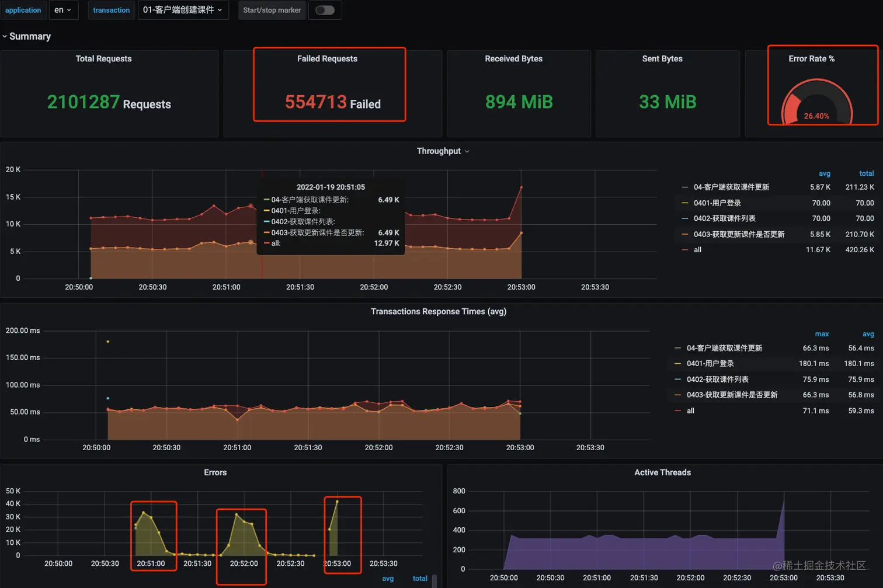Click the '554713 Failed' stat value
The height and width of the screenshot is (588, 883).
coord(333,102)
